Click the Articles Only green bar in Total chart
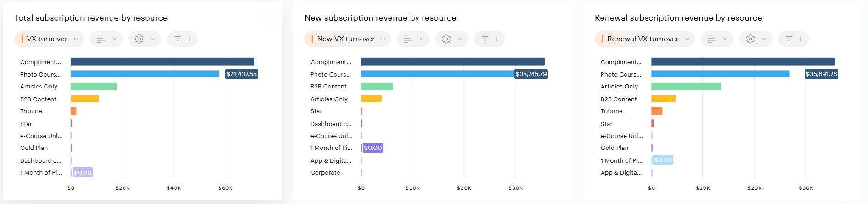The image size is (868, 204). pos(94,86)
